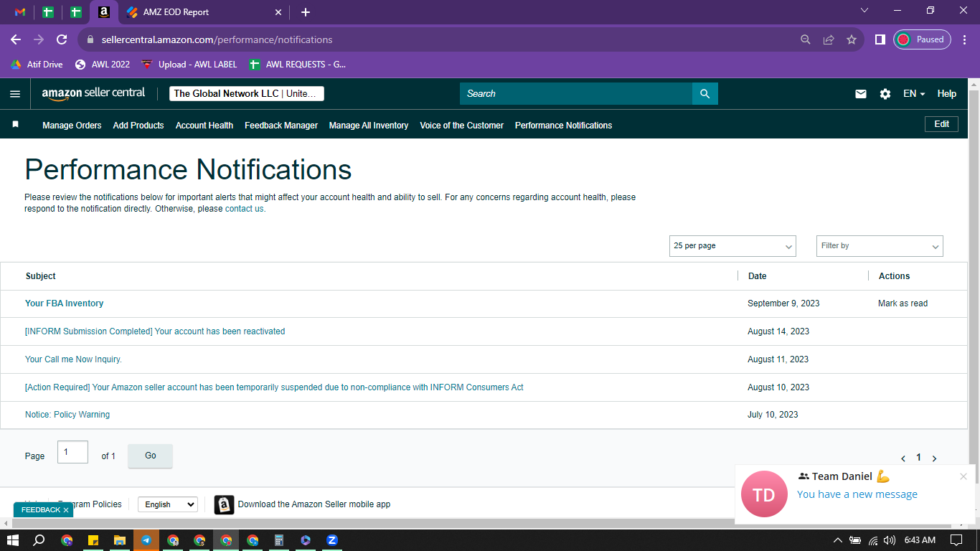Open Windows taskbar search
This screenshot has height=551, width=980.
[x=39, y=540]
